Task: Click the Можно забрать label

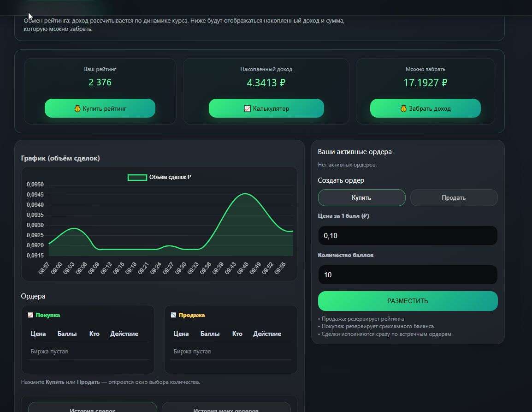Action: coord(426,69)
